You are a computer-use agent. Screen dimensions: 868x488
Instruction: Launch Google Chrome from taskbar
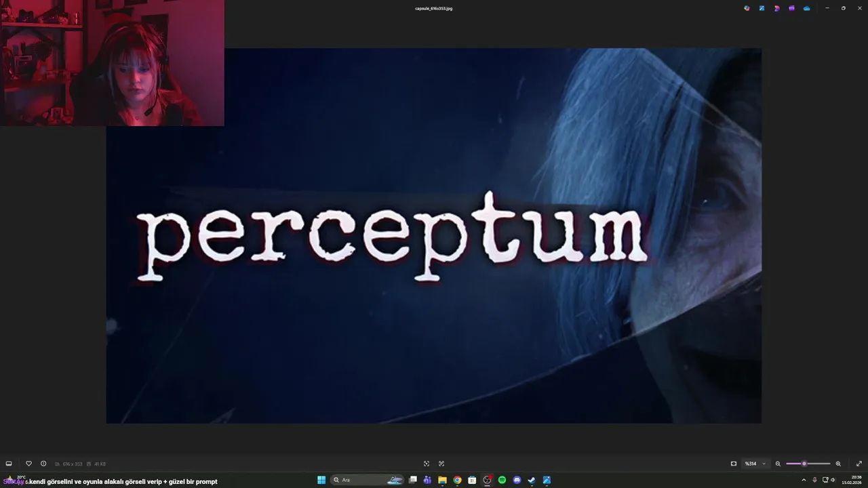point(457,480)
